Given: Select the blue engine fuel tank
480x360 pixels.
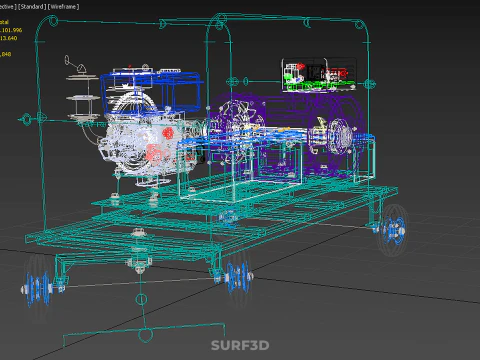Looking at the screenshot, I should [x=151, y=90].
